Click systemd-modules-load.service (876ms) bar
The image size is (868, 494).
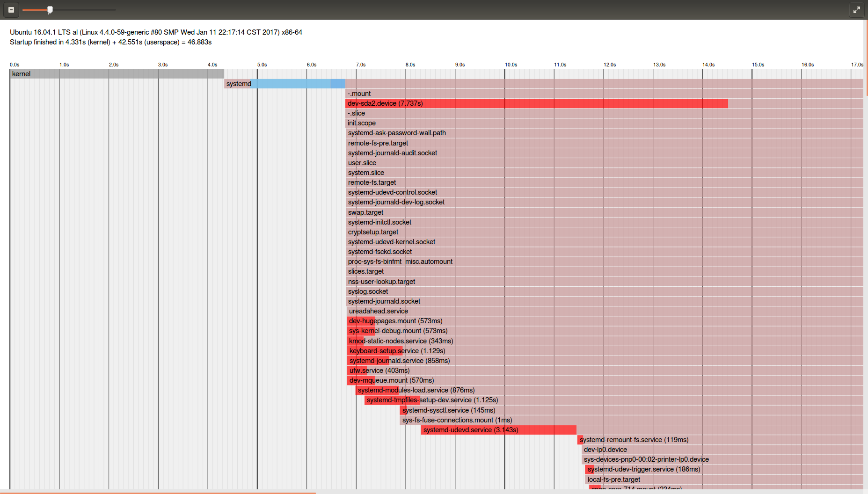pyautogui.click(x=377, y=390)
